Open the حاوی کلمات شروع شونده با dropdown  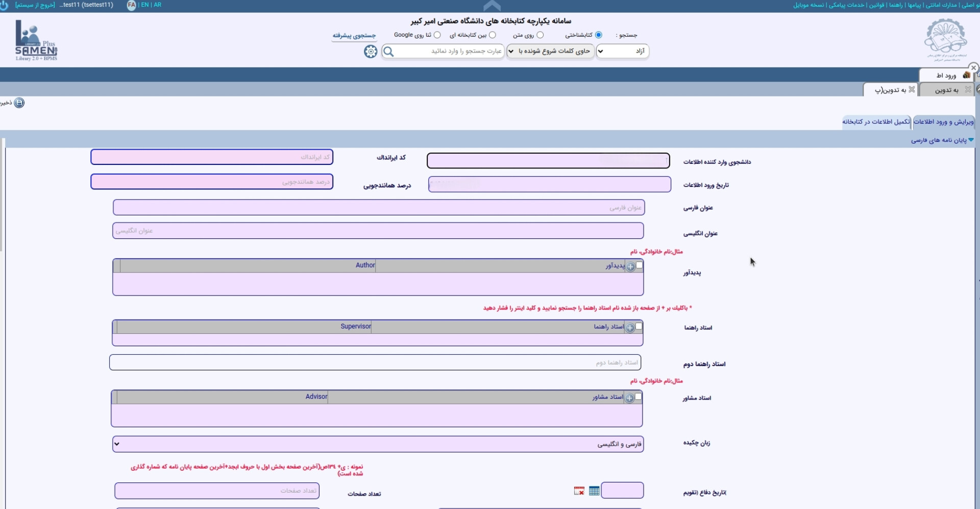coord(550,51)
